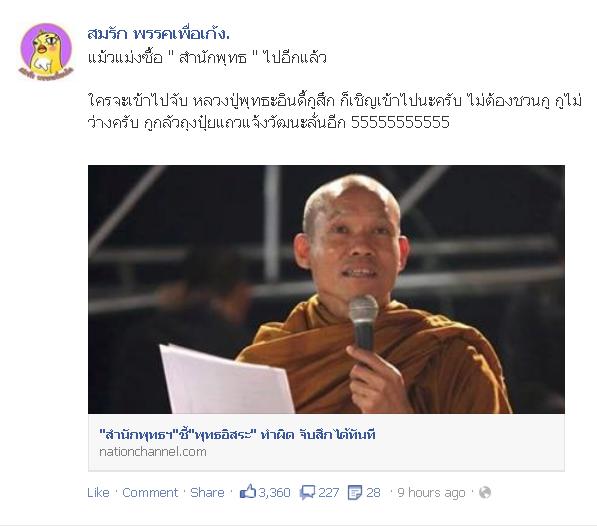Click the microphone in the article photo

[364, 322]
